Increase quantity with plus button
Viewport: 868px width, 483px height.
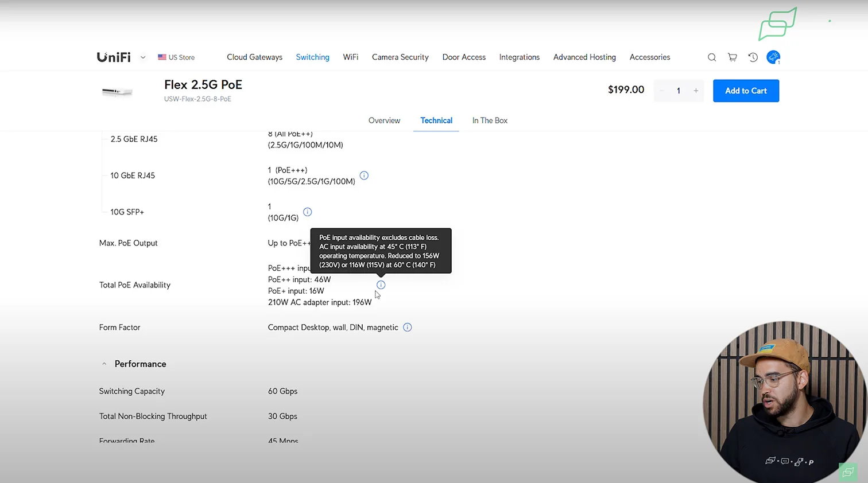(696, 91)
